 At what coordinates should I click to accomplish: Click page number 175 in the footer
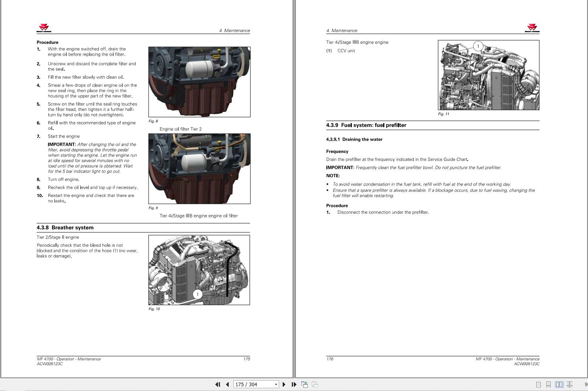pos(247,359)
